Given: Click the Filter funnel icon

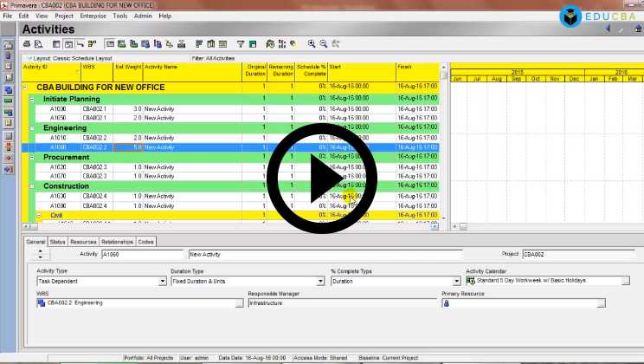Looking at the screenshot, I should tap(241, 43).
